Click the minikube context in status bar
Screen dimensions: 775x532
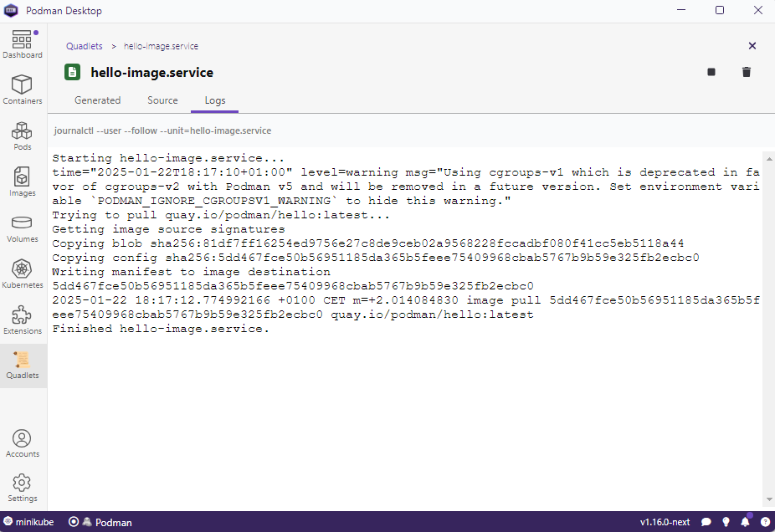click(x=29, y=522)
